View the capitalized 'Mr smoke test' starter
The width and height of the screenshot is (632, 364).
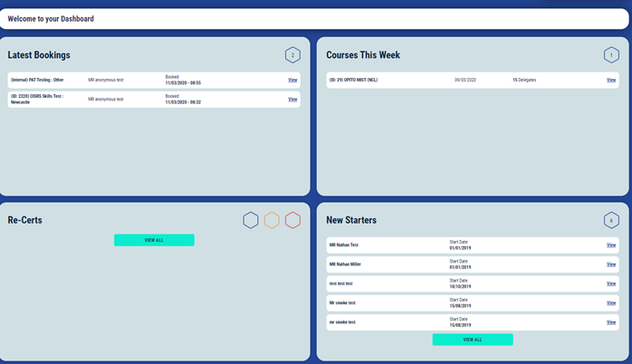tap(611, 303)
